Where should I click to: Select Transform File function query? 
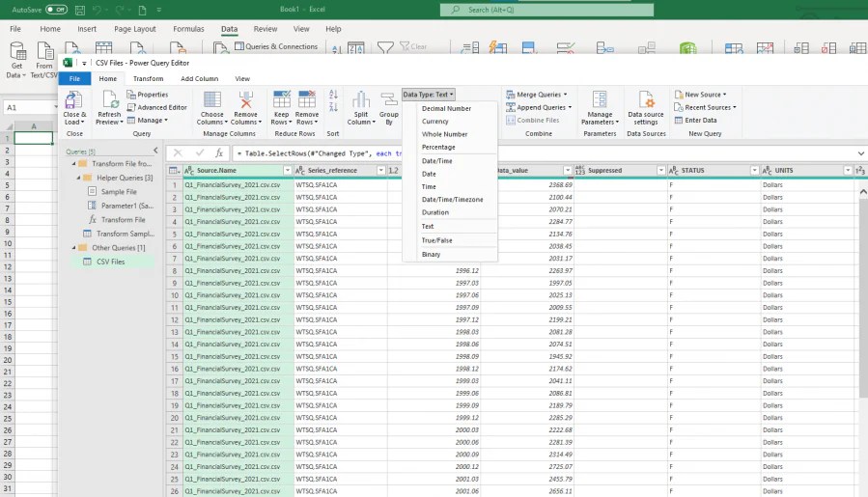[x=123, y=220]
